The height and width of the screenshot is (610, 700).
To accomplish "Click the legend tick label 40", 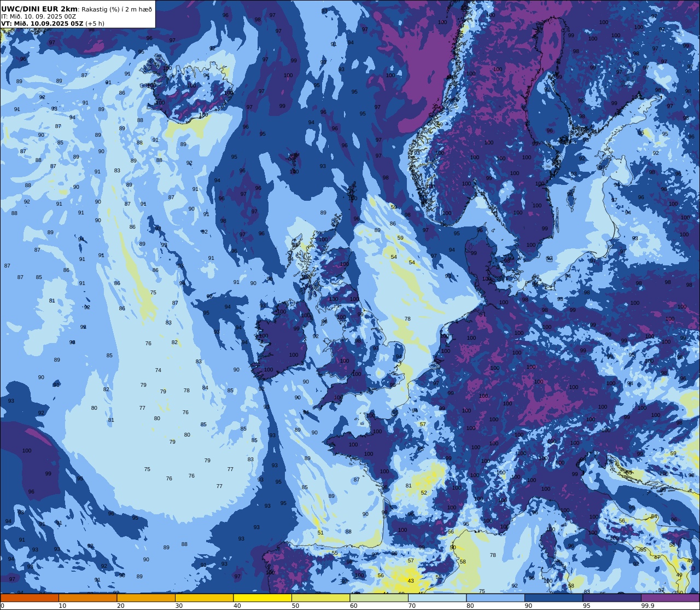I will (237, 606).
